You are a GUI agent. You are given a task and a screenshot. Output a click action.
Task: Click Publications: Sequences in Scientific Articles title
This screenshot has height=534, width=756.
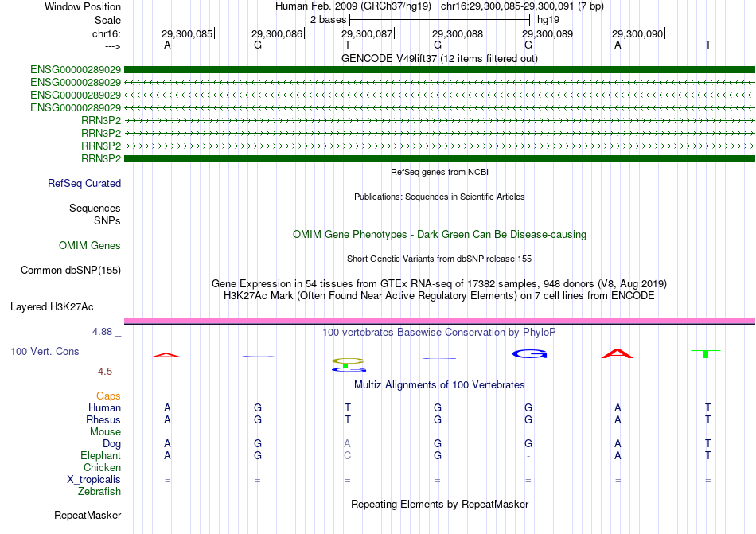click(x=439, y=197)
